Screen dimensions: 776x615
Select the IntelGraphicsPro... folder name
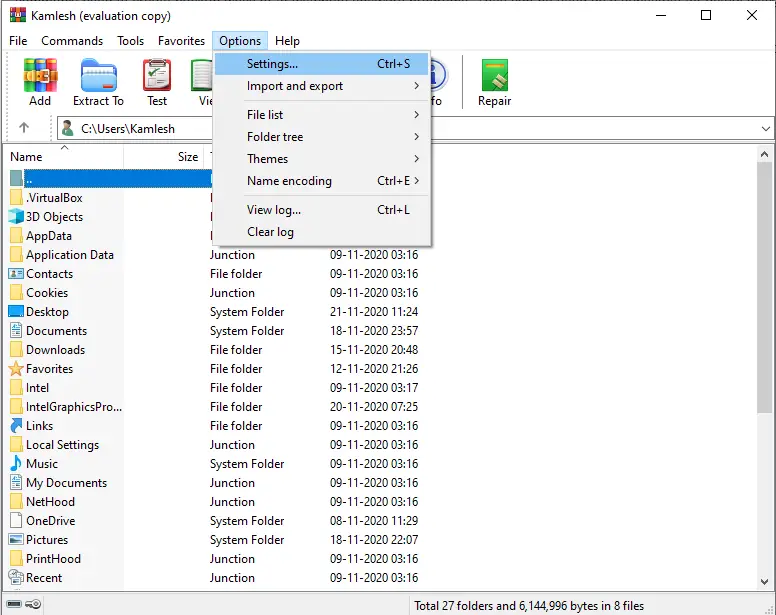pos(74,406)
